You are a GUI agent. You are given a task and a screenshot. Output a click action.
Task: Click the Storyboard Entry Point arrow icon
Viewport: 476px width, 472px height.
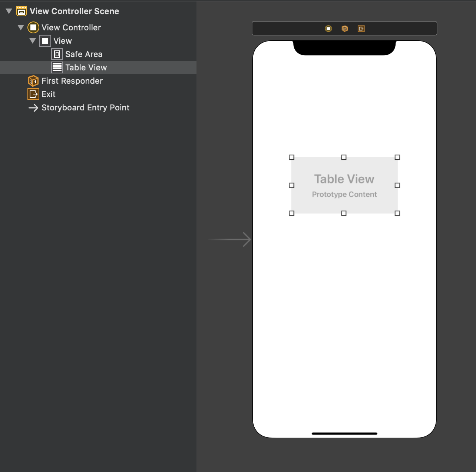(33, 107)
